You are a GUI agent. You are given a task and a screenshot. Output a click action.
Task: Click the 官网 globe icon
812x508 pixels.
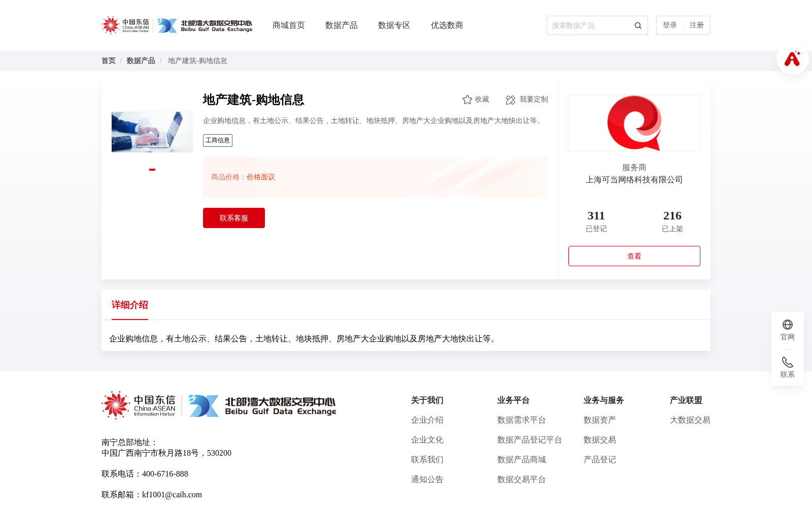[788, 325]
